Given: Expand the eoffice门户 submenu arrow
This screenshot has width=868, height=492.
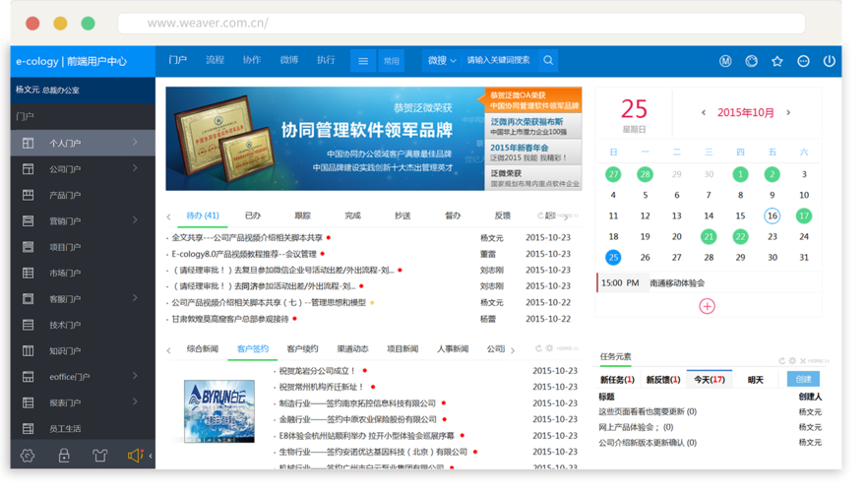Looking at the screenshot, I should pyautogui.click(x=135, y=376).
